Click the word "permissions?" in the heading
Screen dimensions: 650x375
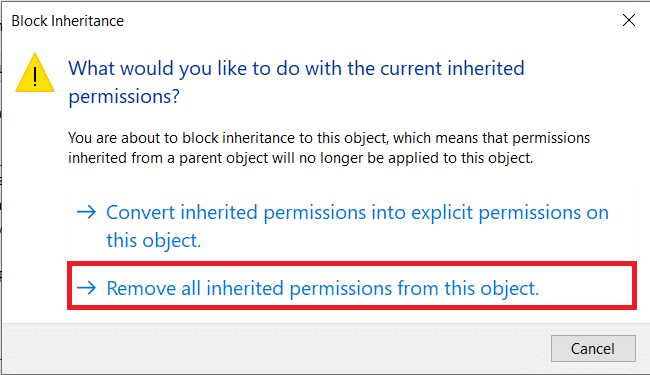point(124,97)
